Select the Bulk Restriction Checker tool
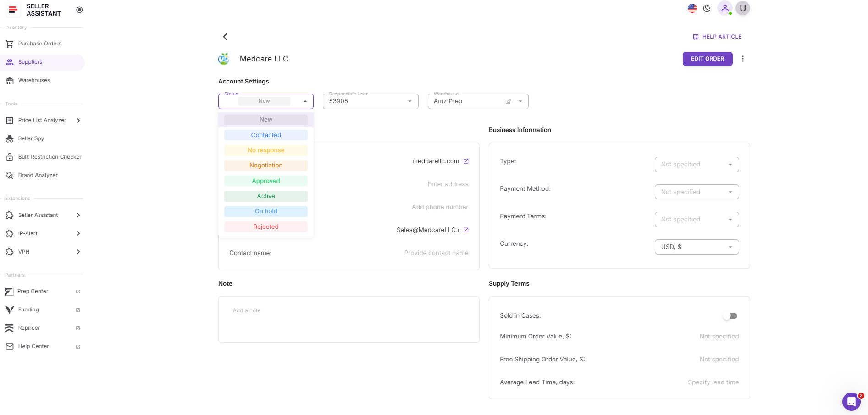Screen dimensions: 868x415 (x=50, y=157)
